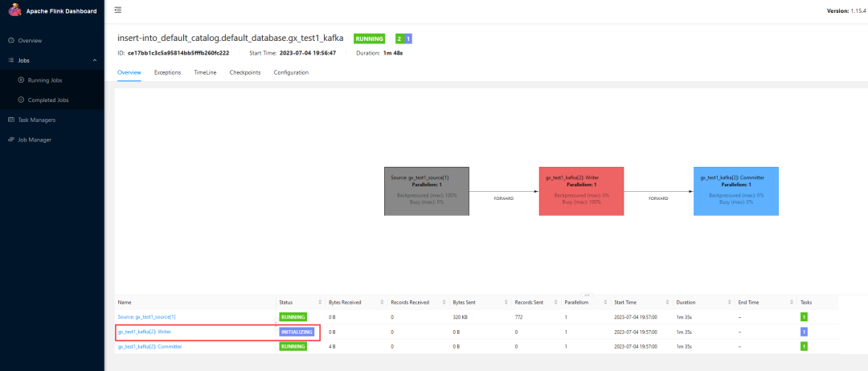This screenshot has width=868, height=371.
Task: Click RUNNING status badge in Source row
Action: (x=293, y=317)
